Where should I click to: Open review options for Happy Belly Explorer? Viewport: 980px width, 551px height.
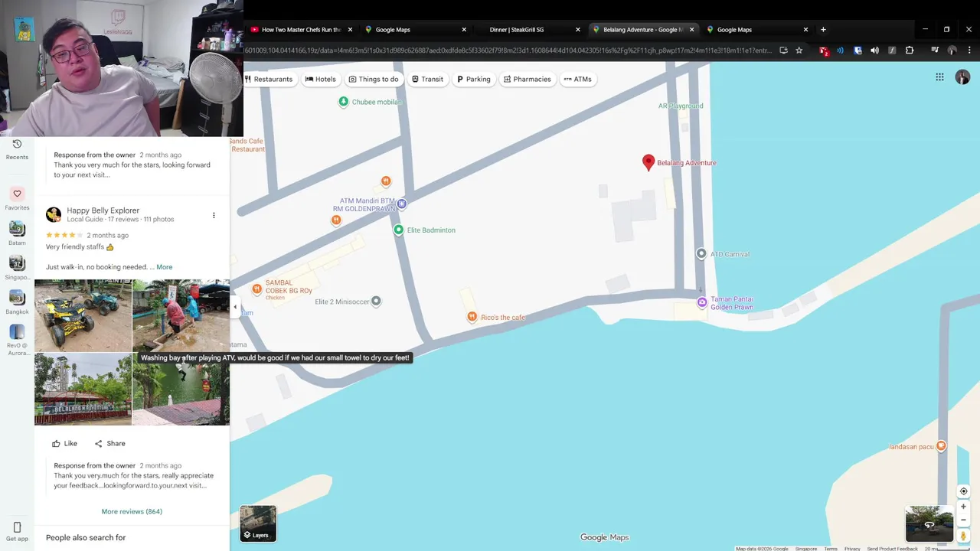214,215
